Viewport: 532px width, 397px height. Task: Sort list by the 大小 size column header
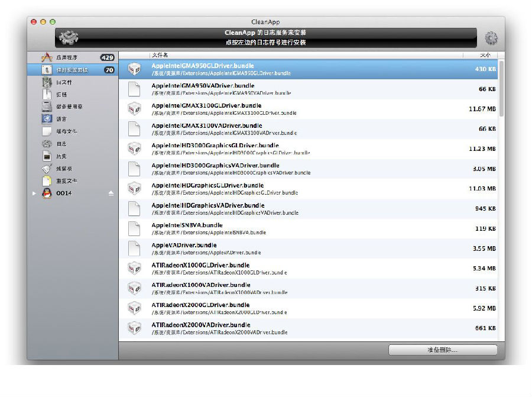485,54
